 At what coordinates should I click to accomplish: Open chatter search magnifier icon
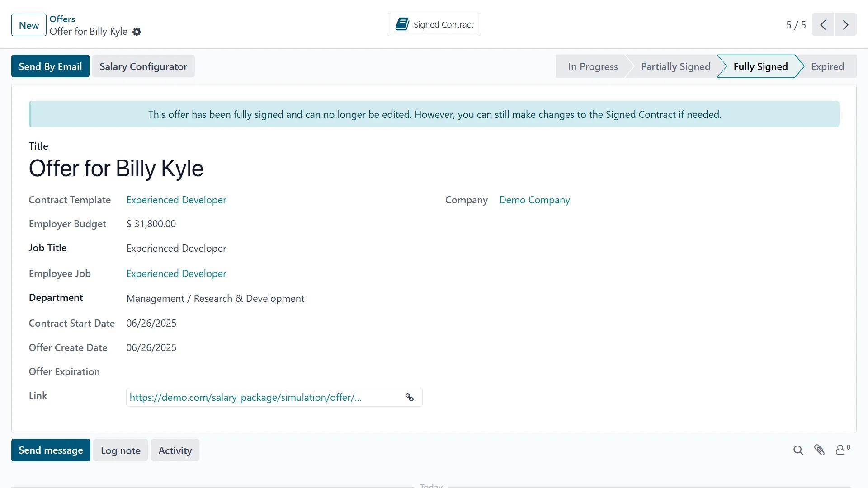coord(798,450)
